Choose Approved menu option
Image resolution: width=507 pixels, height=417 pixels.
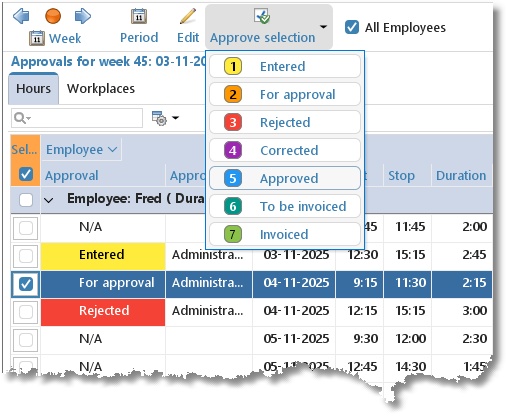[285, 178]
